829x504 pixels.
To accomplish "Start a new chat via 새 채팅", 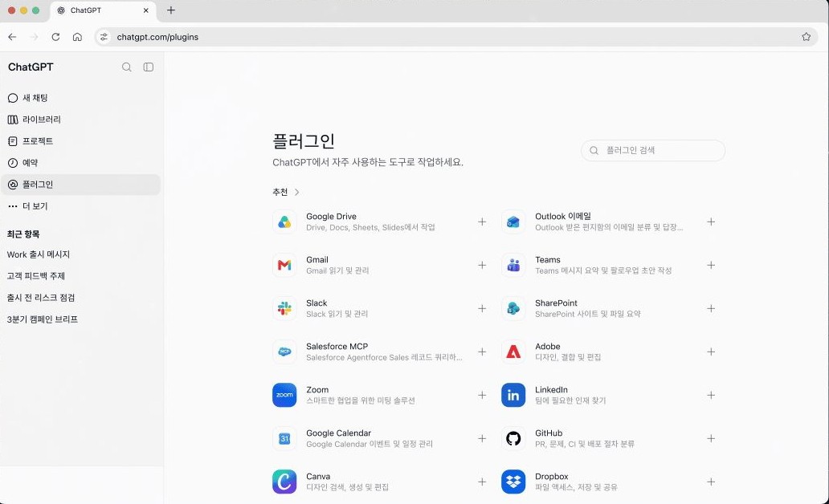I will click(81, 98).
